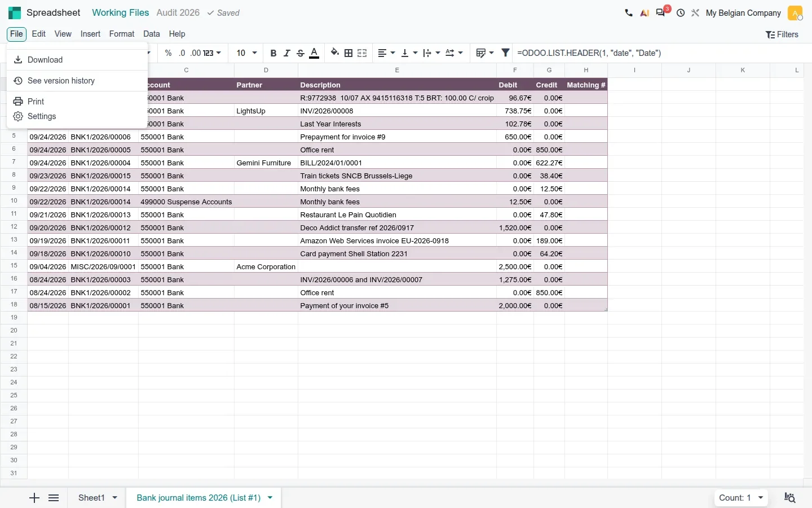Viewport: 812px width, 508px height.
Task: Open the Data menu
Action: 152,34
